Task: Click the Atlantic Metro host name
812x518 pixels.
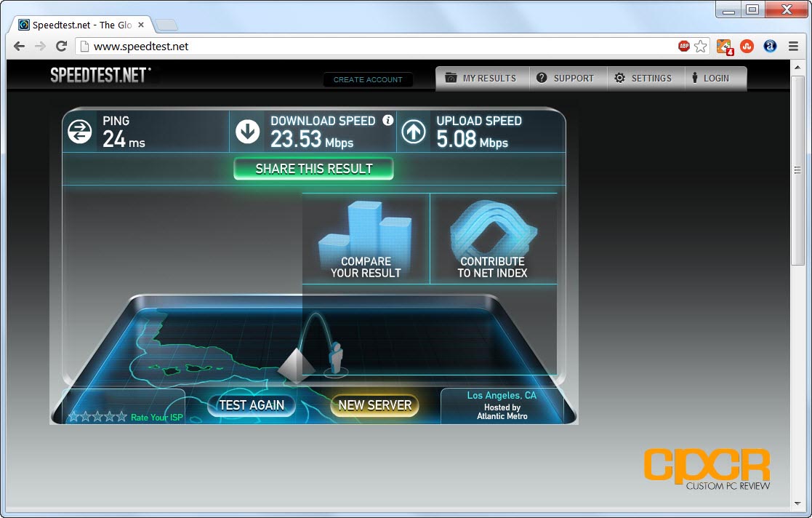Action: pos(502,416)
